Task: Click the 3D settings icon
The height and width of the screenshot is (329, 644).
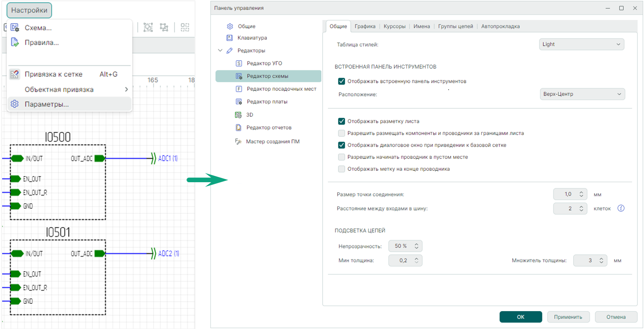Action: click(x=238, y=115)
